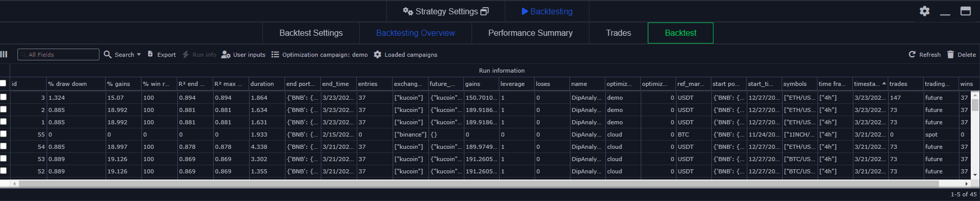Click Optimization campaign: demo label
980x201 pixels.
[325, 55]
